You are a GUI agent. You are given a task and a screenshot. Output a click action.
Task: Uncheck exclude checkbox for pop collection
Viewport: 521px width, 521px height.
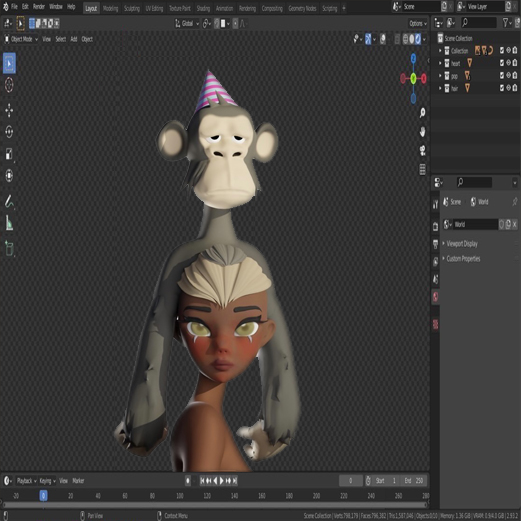[502, 75]
